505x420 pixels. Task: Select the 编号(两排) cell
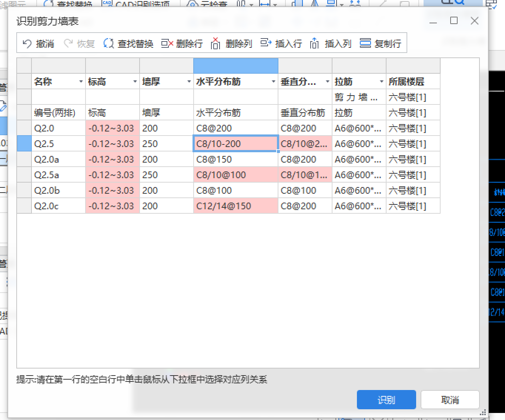[x=58, y=113]
